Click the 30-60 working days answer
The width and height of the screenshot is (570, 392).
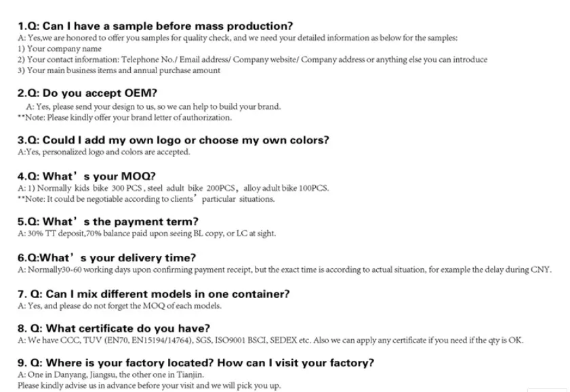tap(284, 269)
